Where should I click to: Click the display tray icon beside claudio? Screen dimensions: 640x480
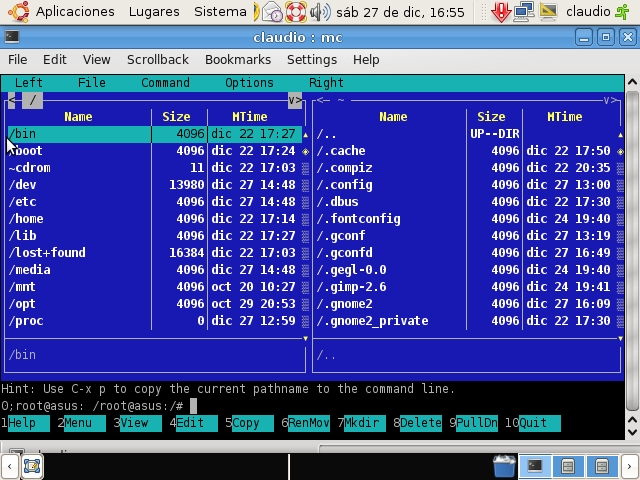pyautogui.click(x=548, y=12)
